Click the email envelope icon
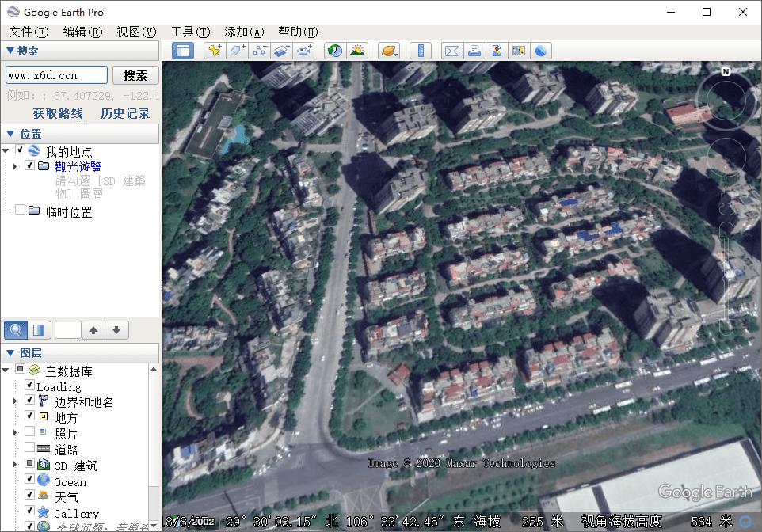Screen dimensions: 762x532 click(451, 51)
